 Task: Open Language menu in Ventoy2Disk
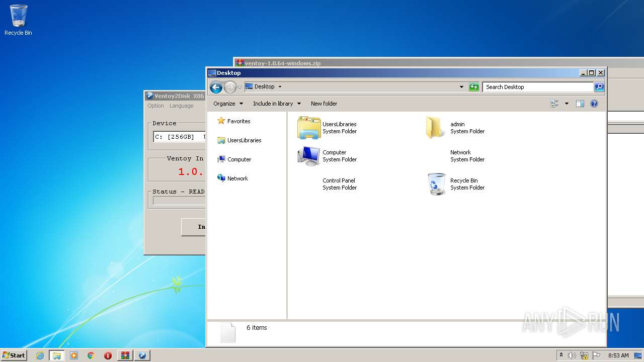tap(181, 106)
